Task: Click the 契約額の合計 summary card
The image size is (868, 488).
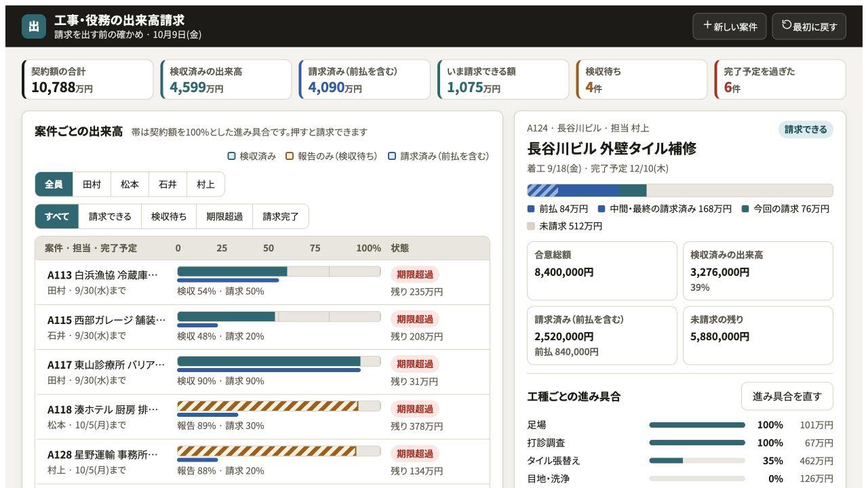Action: click(x=87, y=79)
